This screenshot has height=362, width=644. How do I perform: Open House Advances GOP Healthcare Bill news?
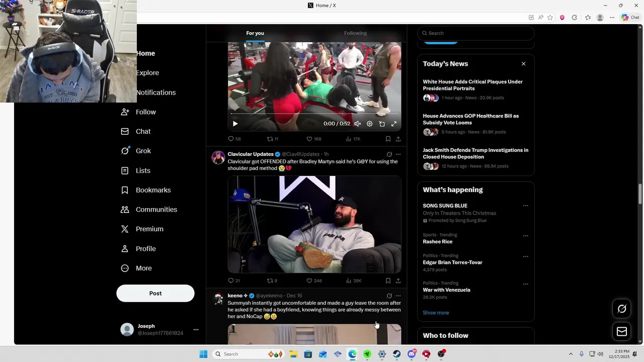pos(475,124)
